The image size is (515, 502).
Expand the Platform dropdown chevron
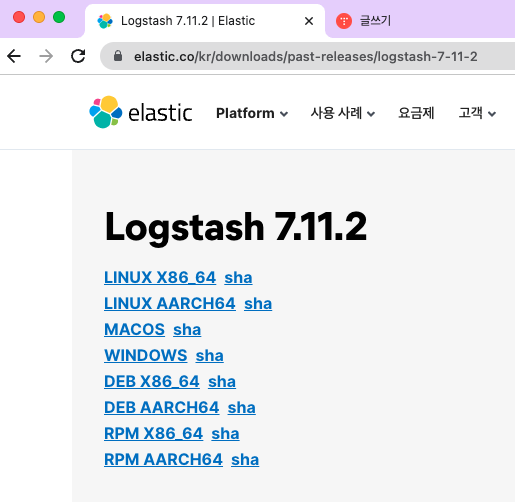(x=284, y=114)
